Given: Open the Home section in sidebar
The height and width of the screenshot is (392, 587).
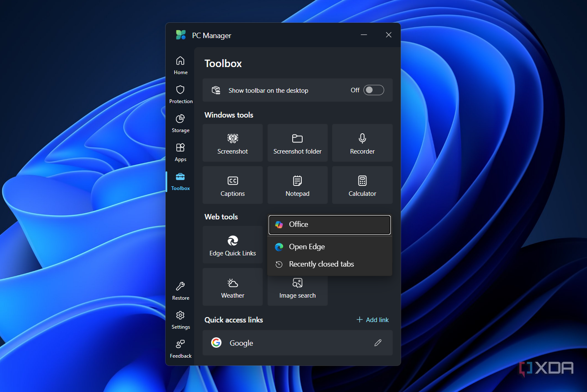Looking at the screenshot, I should click(180, 65).
